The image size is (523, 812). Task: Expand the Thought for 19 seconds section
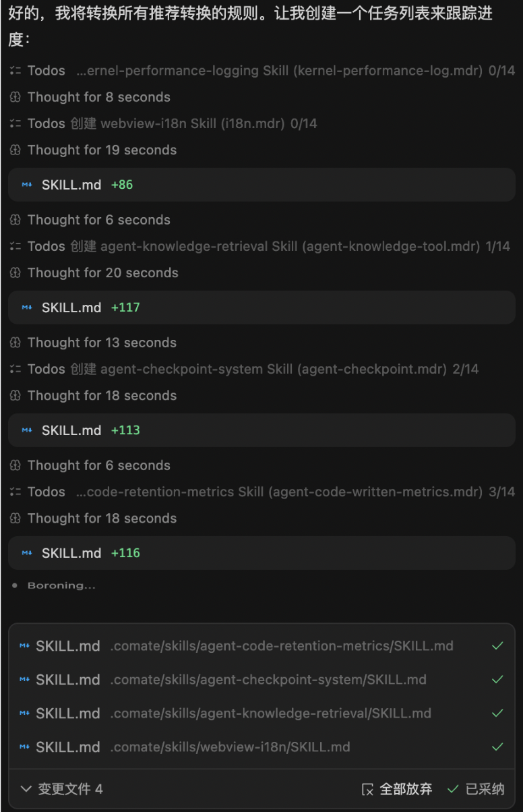(102, 150)
